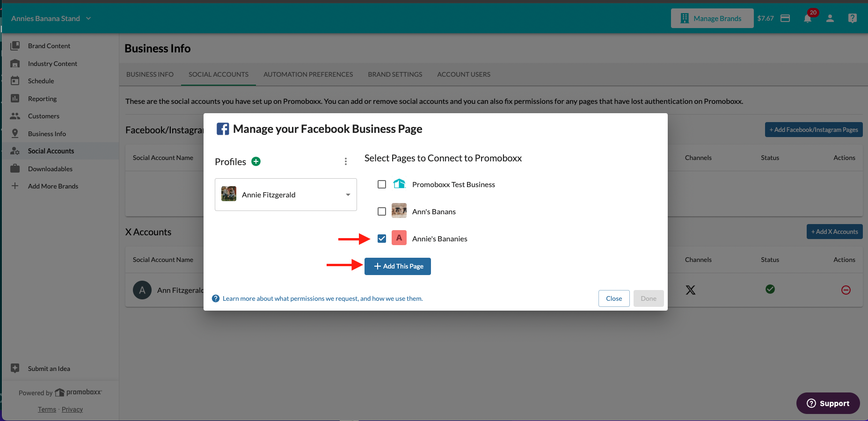Expand the Annie Fitzgerald profile dropdown
This screenshot has height=421, width=868.
coord(286,195)
